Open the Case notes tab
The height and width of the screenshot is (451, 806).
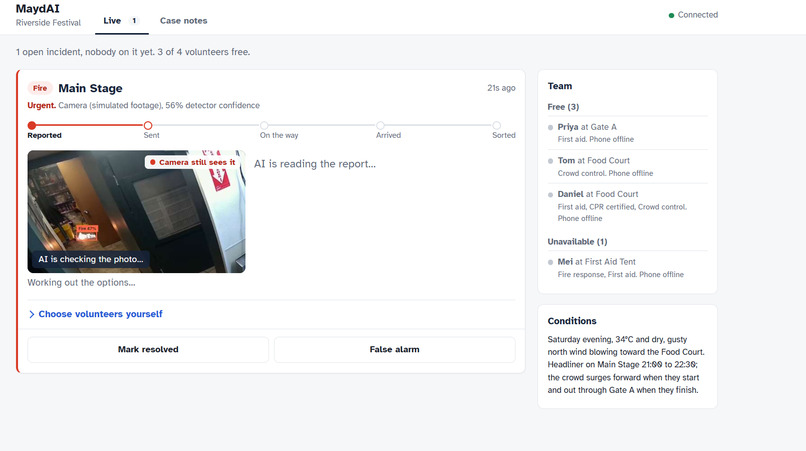(x=184, y=21)
